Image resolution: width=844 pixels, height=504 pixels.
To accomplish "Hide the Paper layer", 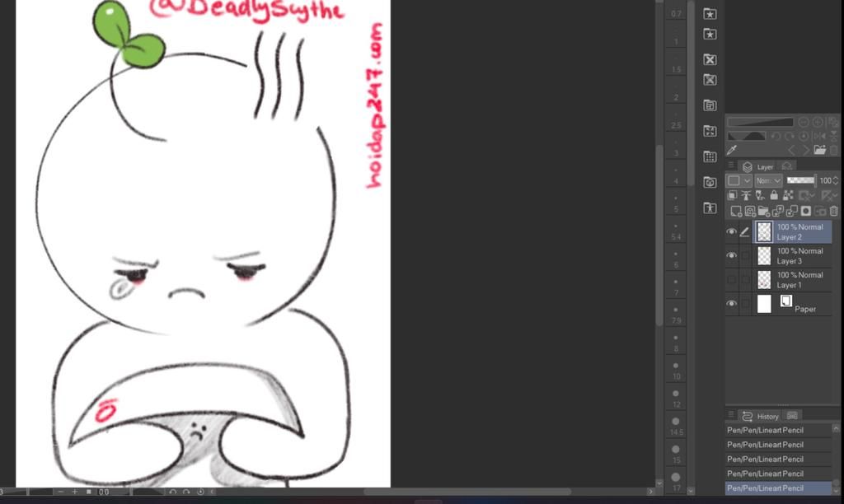I will (x=731, y=303).
